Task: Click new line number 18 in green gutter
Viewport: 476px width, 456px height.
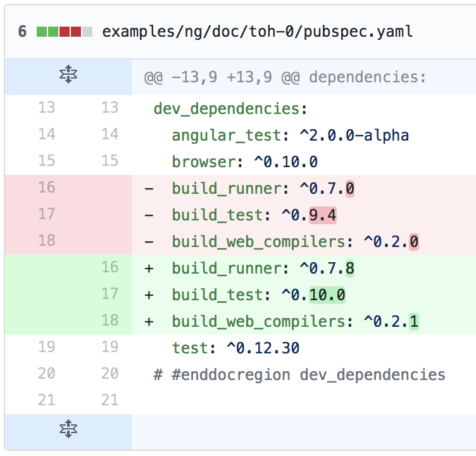Action: 110,320
